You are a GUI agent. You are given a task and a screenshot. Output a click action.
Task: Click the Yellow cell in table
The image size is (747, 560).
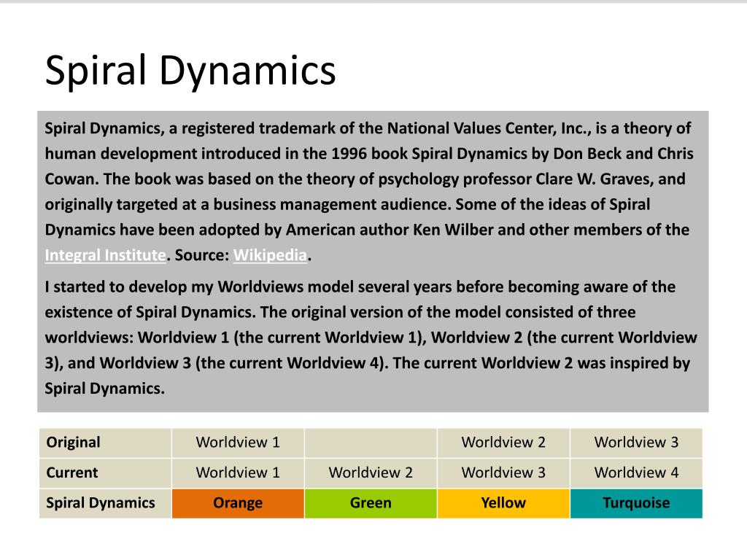pos(503,503)
